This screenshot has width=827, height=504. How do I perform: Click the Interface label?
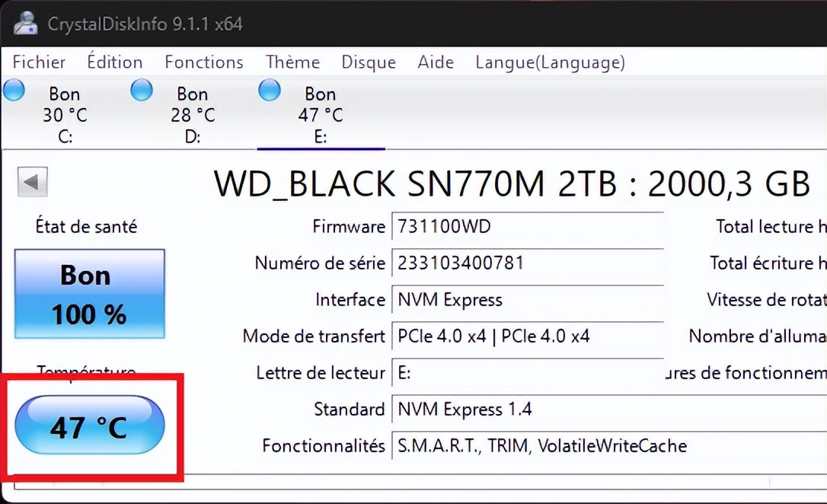(x=350, y=299)
